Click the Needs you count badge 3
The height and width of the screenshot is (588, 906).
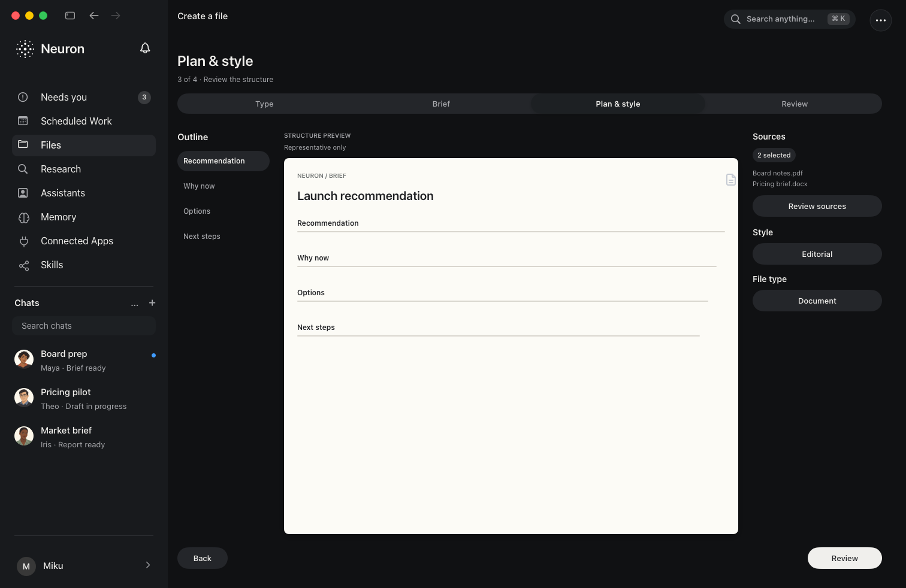(x=144, y=97)
